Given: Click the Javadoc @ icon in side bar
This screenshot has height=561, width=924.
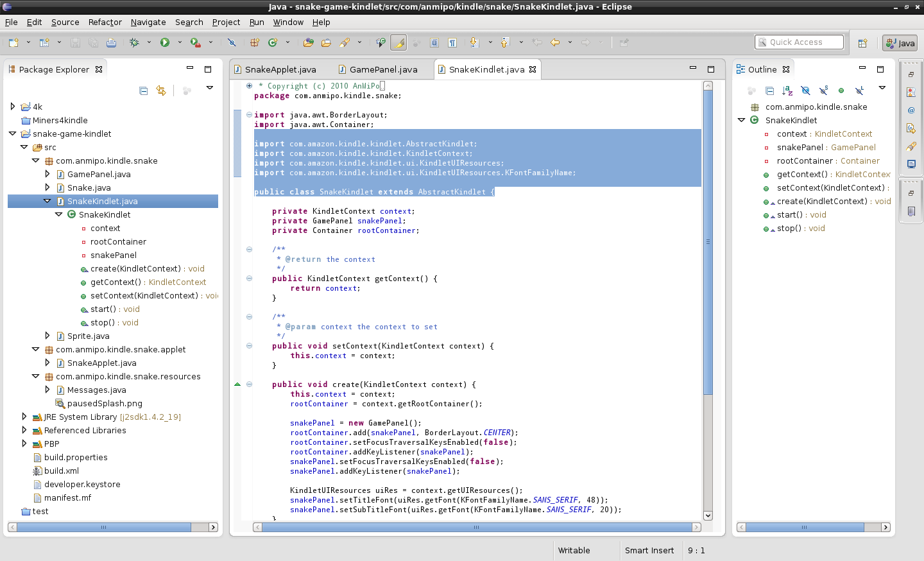Looking at the screenshot, I should (911, 110).
